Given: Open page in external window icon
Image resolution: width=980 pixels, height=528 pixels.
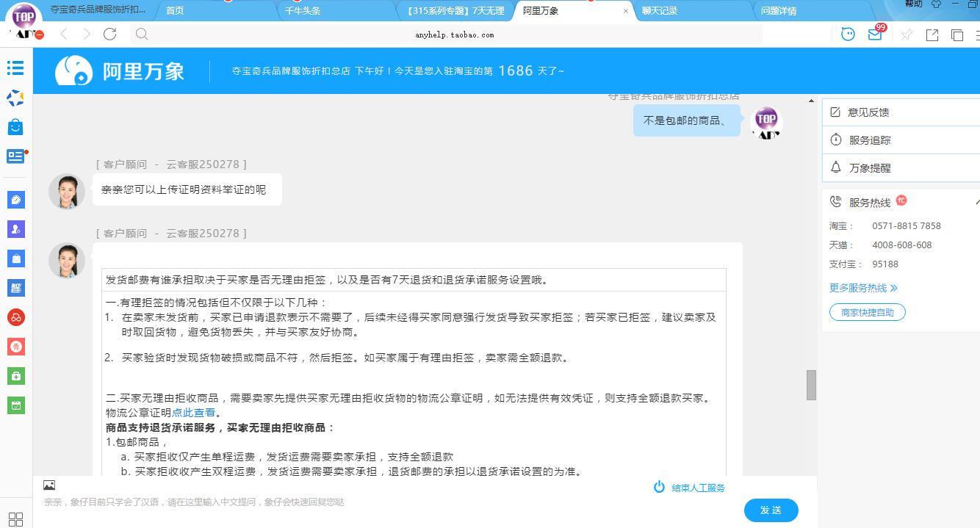Looking at the screenshot, I should pyautogui.click(x=932, y=35).
